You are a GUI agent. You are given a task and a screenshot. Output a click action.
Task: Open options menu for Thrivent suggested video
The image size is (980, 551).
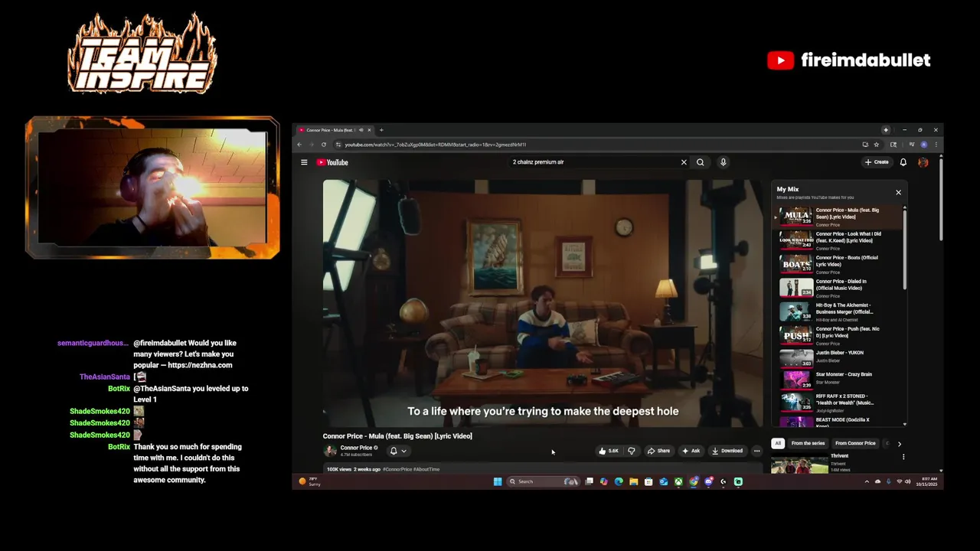903,457
